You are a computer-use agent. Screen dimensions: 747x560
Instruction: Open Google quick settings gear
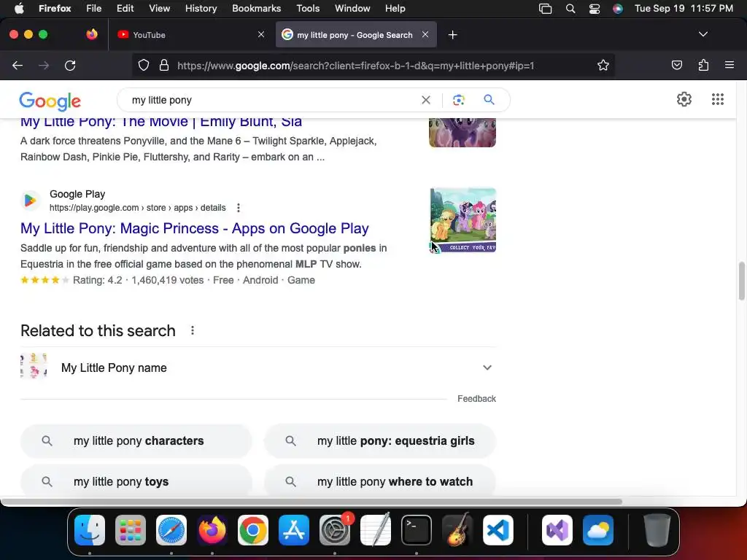coord(684,99)
